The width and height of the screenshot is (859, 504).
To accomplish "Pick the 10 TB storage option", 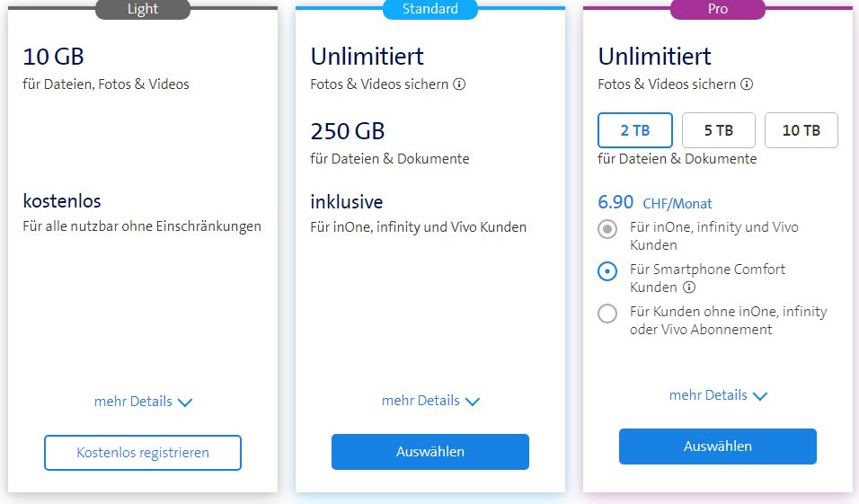I will pyautogui.click(x=801, y=130).
